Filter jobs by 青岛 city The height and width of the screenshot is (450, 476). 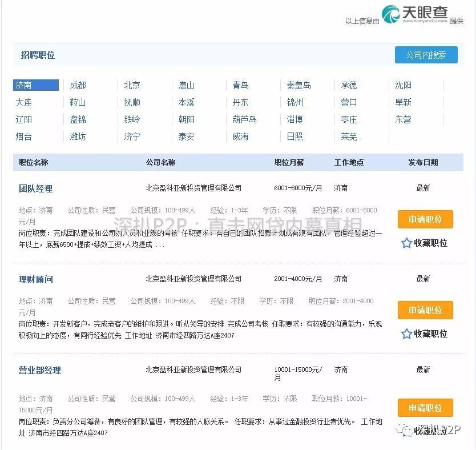240,85
